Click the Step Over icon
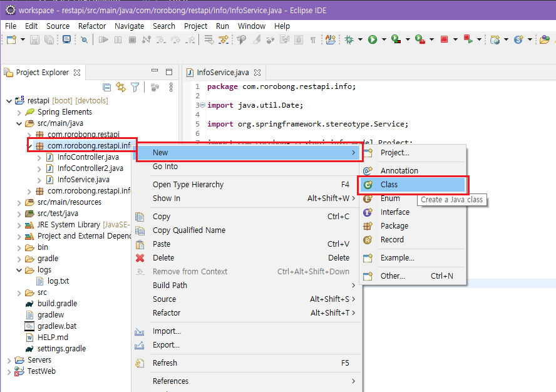Screen dimensions: 556x392 (x=175, y=39)
